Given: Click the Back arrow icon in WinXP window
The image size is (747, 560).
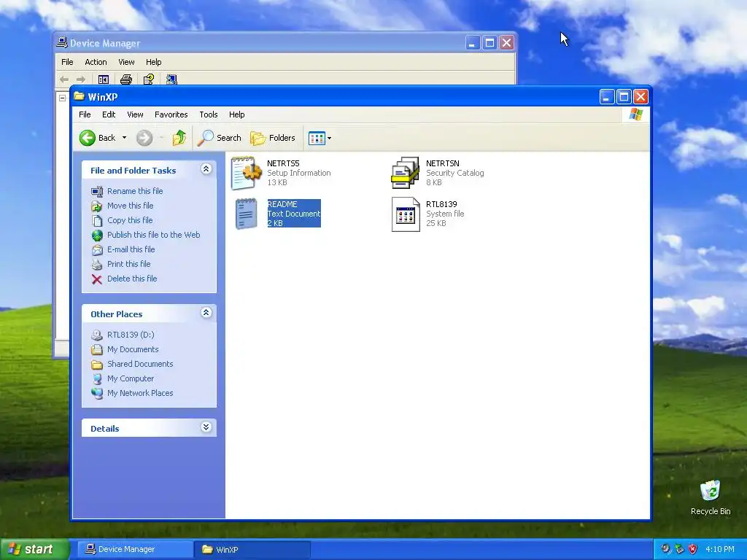Looking at the screenshot, I should tap(88, 138).
